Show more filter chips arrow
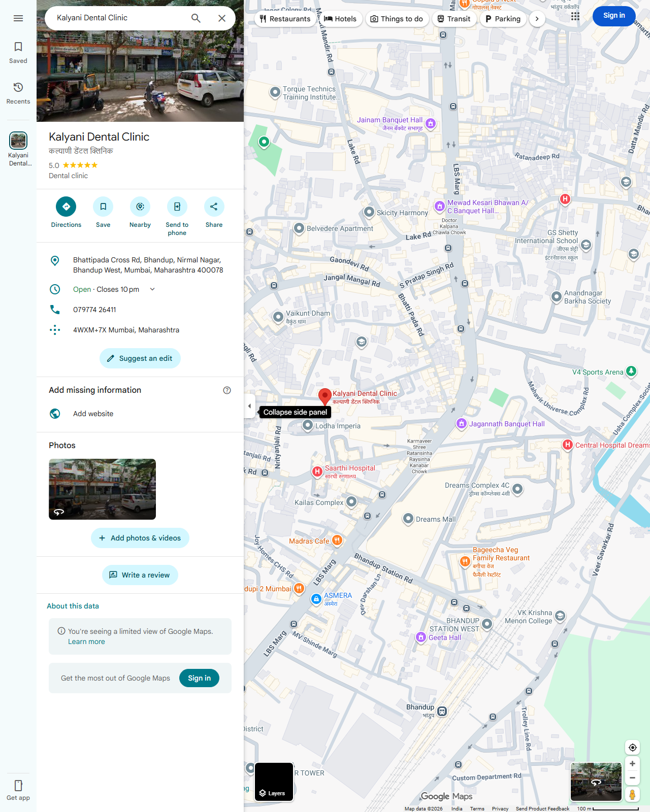This screenshot has width=650, height=812. click(x=537, y=19)
